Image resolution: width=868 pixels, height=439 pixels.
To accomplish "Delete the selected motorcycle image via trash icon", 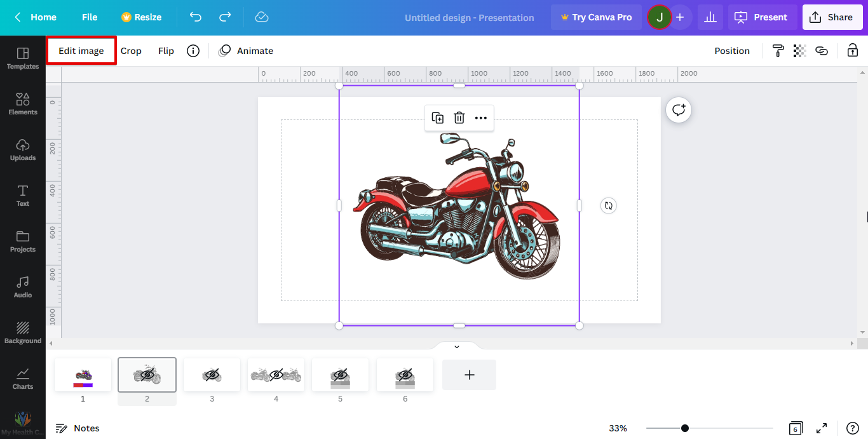I will (459, 118).
